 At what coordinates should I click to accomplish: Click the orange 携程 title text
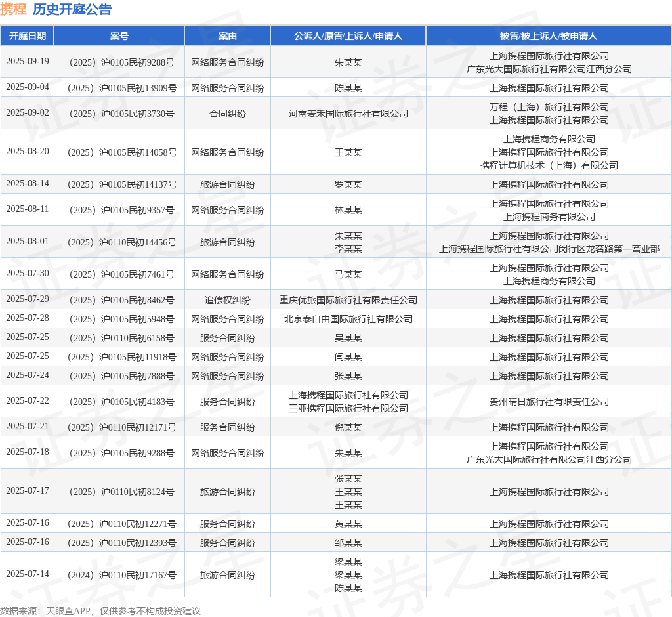click(13, 9)
